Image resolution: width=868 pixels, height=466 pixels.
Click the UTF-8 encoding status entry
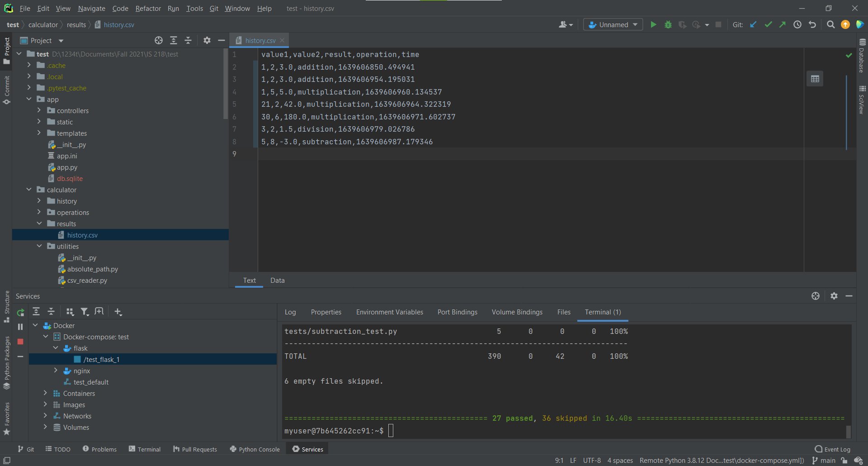click(x=592, y=461)
